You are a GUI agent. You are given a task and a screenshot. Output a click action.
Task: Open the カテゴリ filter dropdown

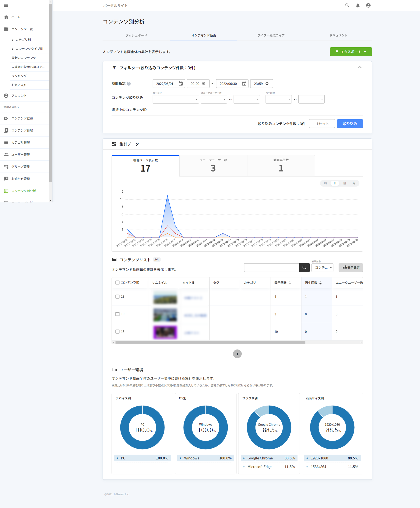tap(176, 99)
